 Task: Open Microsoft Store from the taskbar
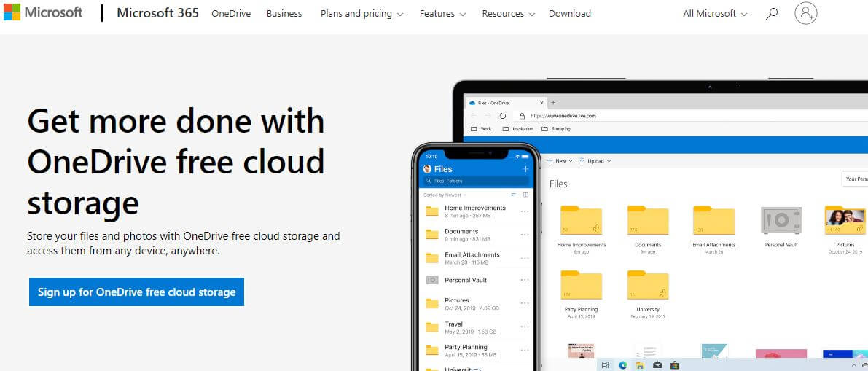[x=675, y=365]
